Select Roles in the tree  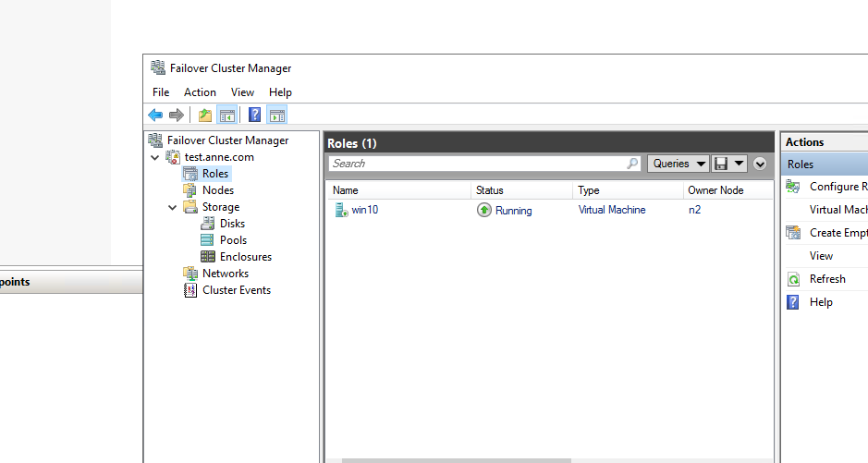(x=215, y=174)
